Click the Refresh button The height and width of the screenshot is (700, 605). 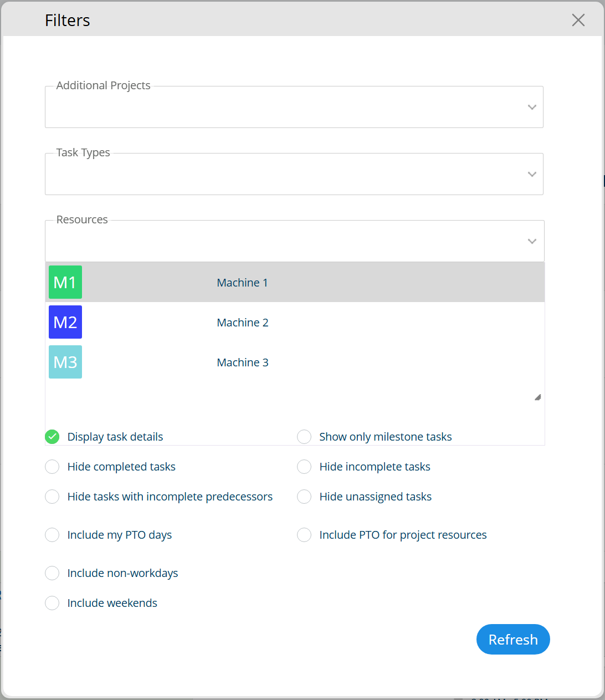(513, 640)
